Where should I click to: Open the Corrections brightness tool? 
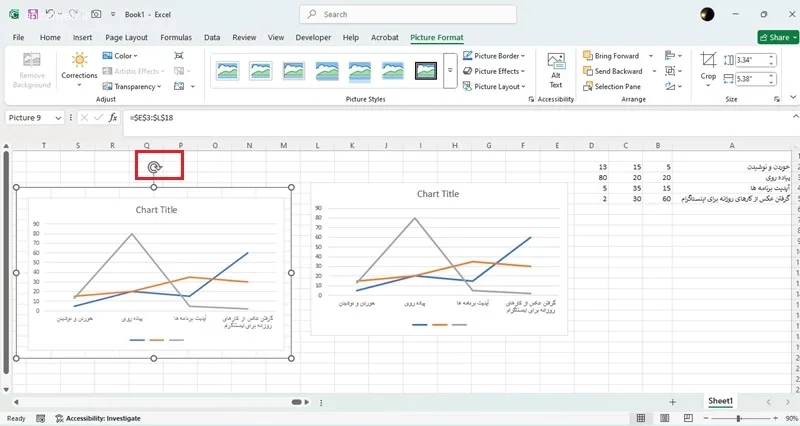click(79, 69)
